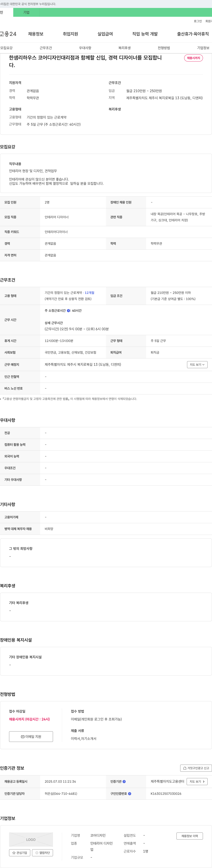Click the company name 코어디자인
The height and width of the screenshot is (868, 212).
[98, 835]
